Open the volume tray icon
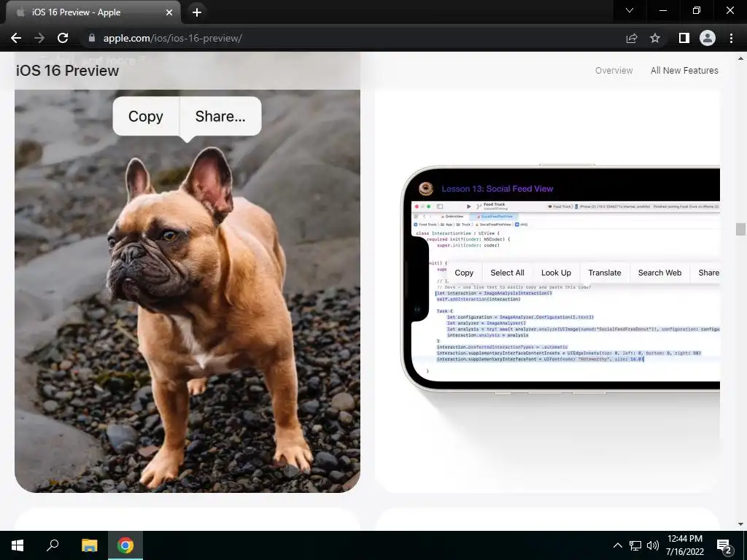Screen dimensions: 747x560 coord(653,545)
